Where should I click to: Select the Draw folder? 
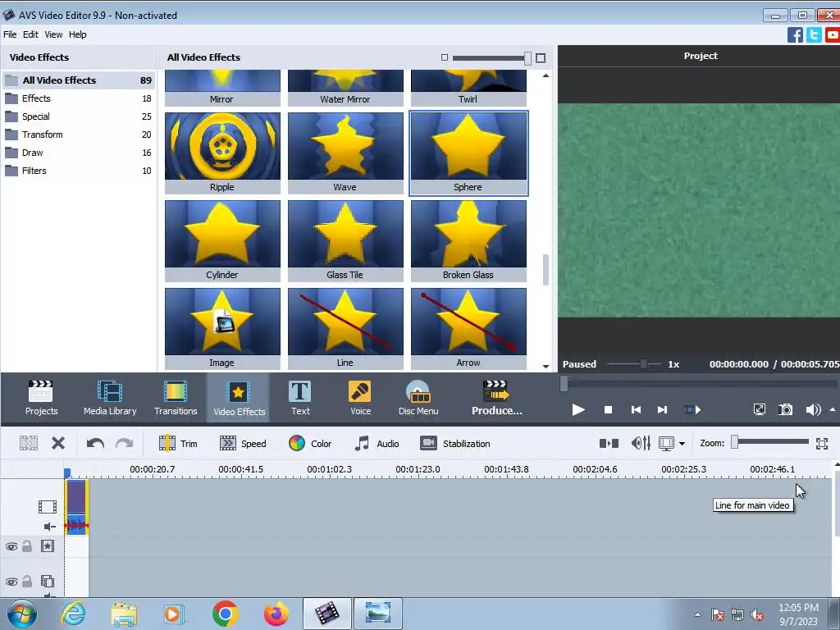(79, 153)
